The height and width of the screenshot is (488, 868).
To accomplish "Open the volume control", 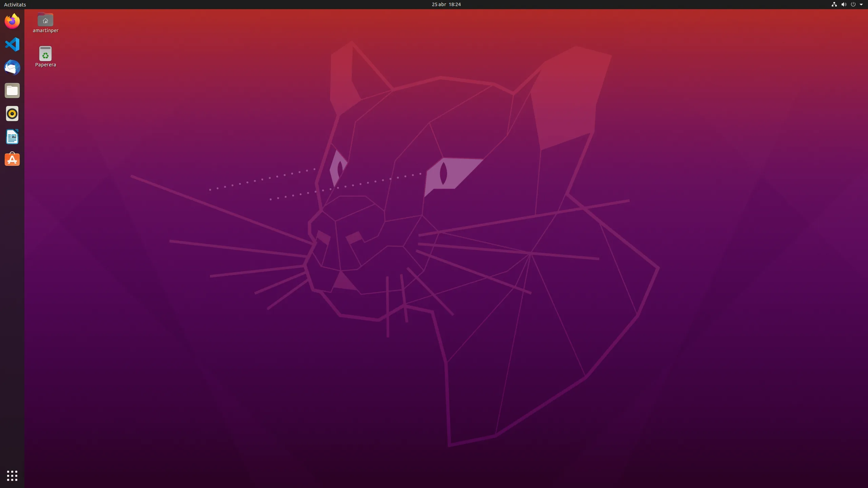I will coord(844,4).
